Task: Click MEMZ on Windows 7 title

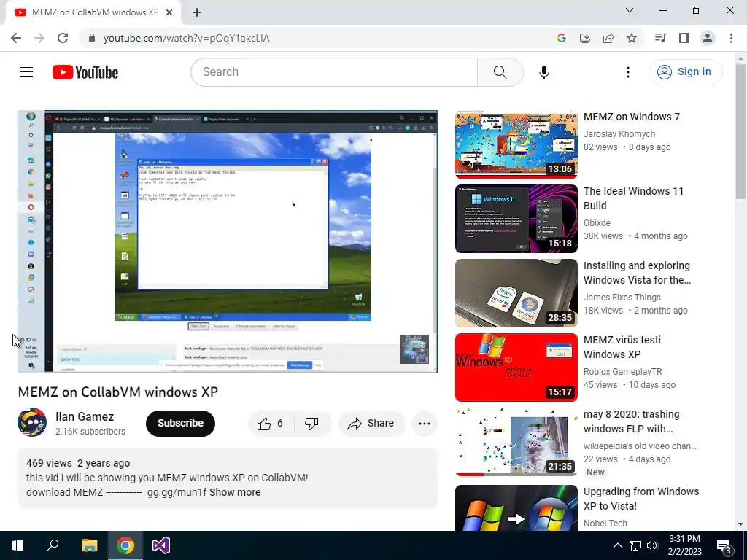Action: click(632, 117)
